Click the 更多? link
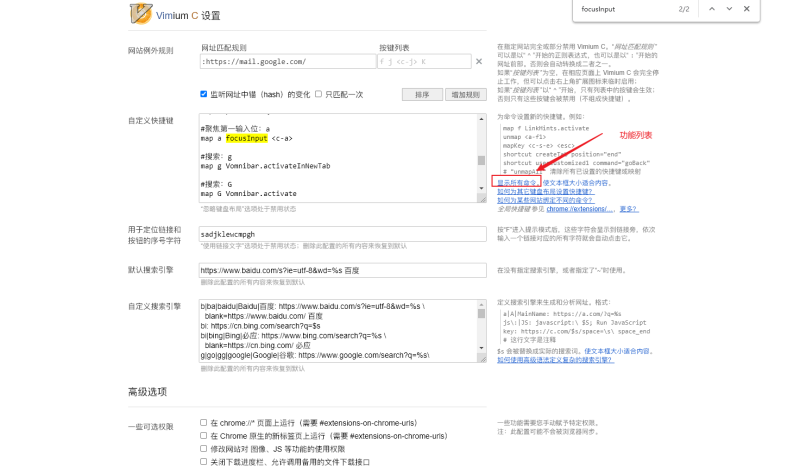This screenshot has width=800, height=474. click(x=629, y=209)
